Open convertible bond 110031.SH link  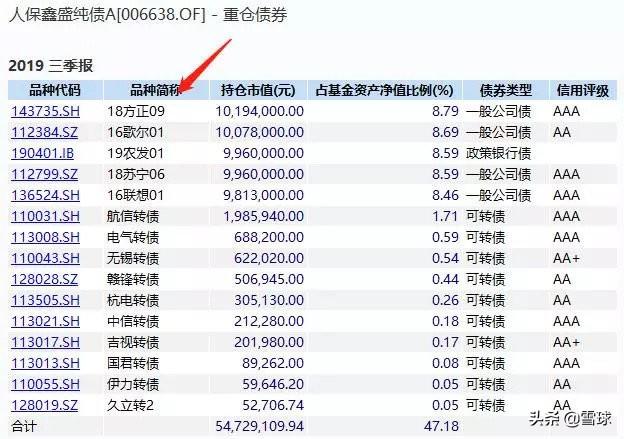[x=45, y=217]
